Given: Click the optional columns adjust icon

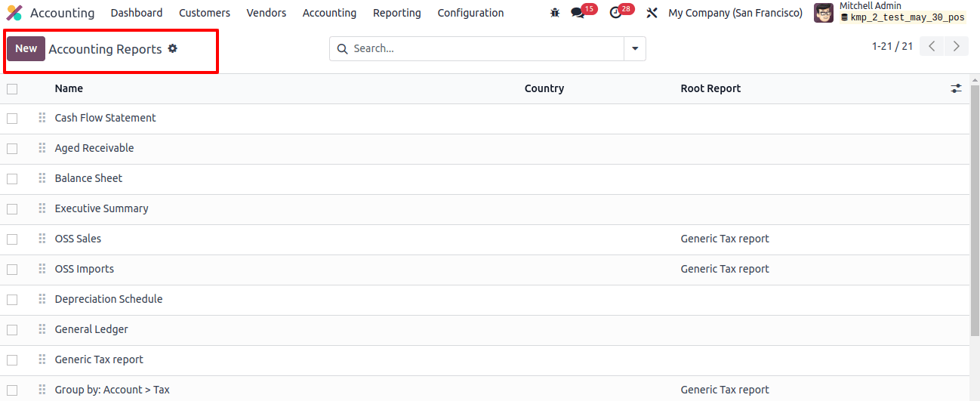Looking at the screenshot, I should point(956,88).
